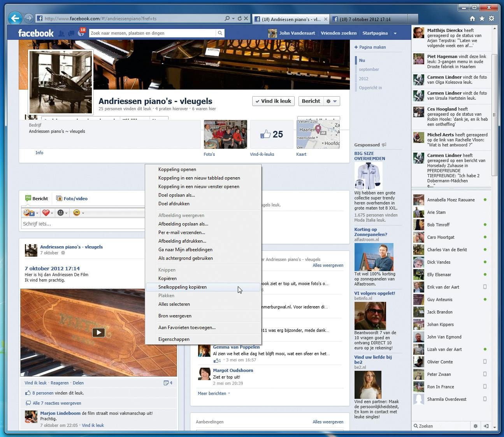Click the Delen link under the video
Viewport: 504px width, 437px height.
tap(78, 383)
